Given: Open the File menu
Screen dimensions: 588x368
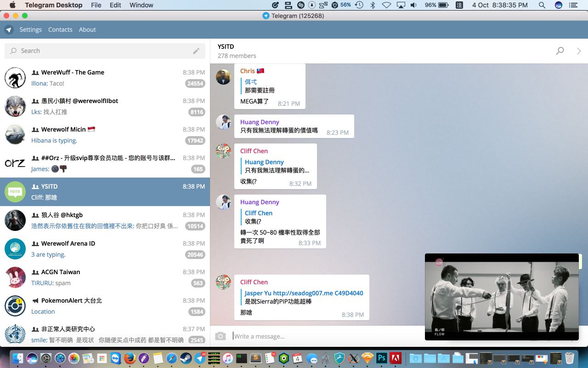Looking at the screenshot, I should coord(96,5).
